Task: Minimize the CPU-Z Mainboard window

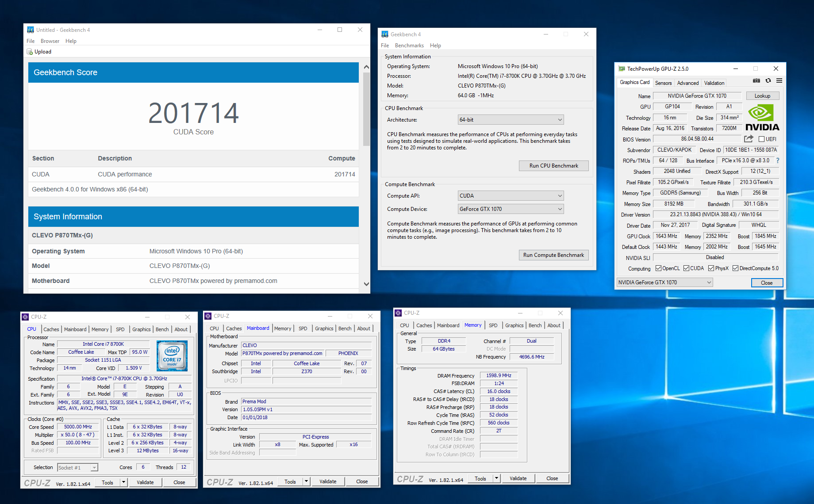Action: click(x=330, y=316)
